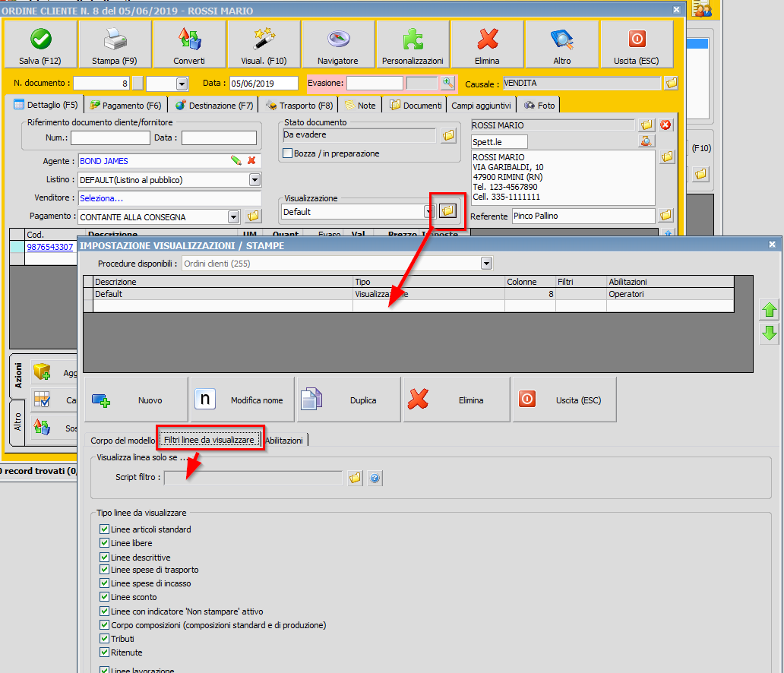Click Elimina in the order toolbar

coord(488,45)
